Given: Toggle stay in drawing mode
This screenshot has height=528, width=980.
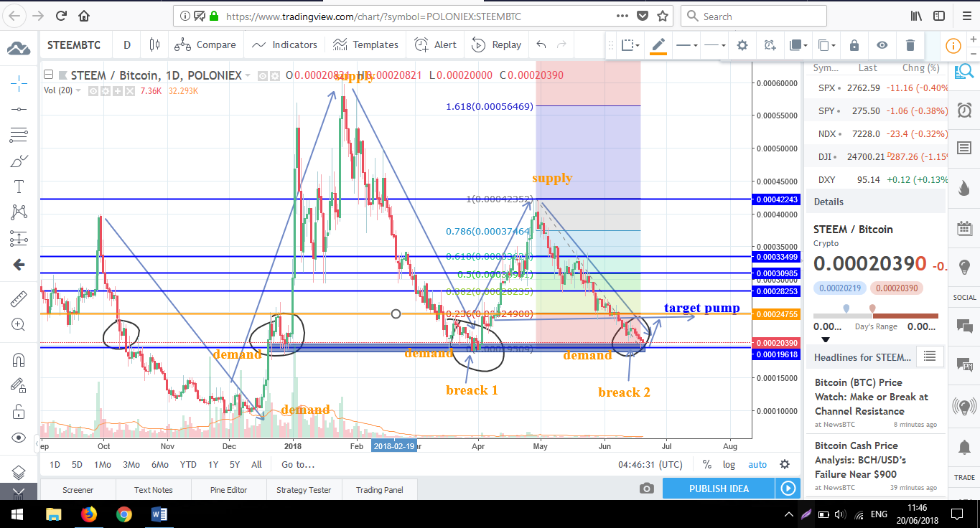Looking at the screenshot, I should point(19,385).
